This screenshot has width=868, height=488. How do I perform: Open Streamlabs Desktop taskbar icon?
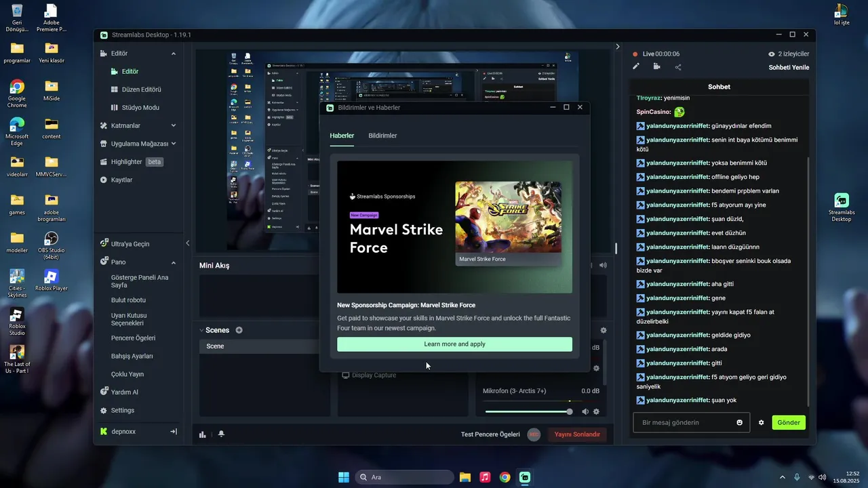tap(525, 477)
